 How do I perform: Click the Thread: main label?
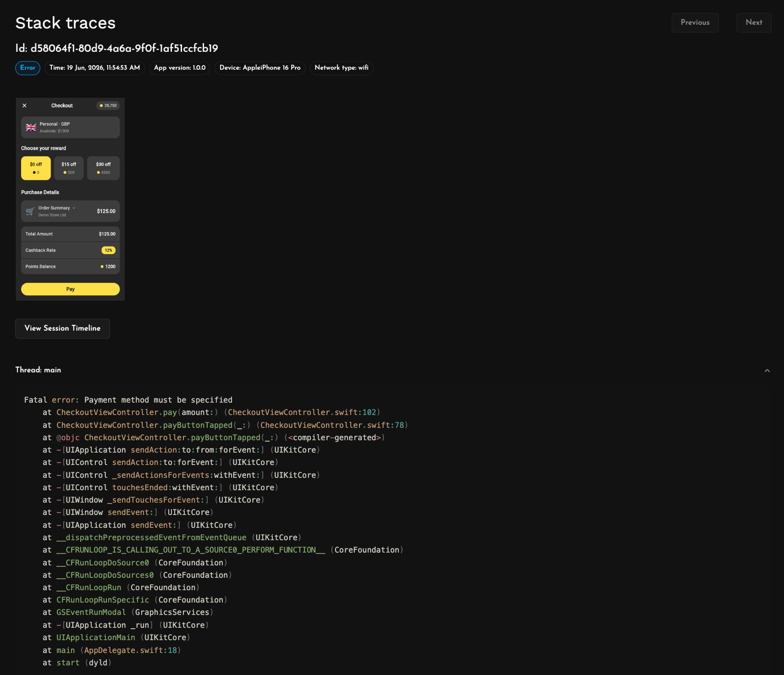point(38,370)
